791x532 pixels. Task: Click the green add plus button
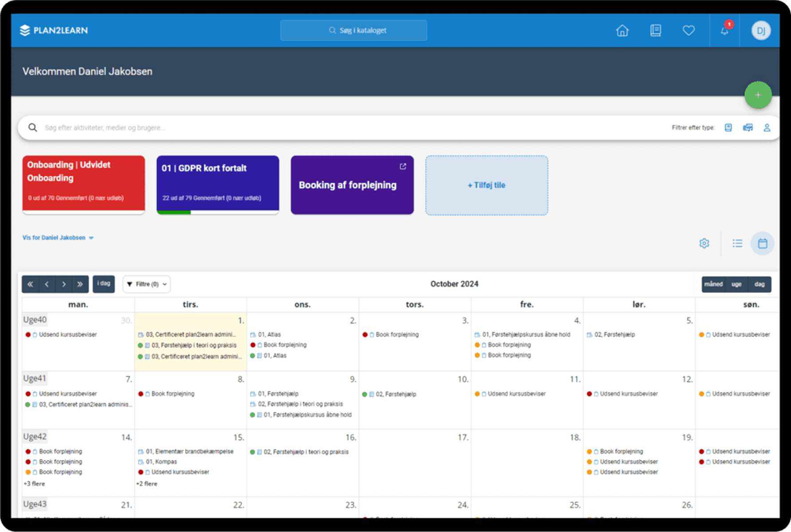[x=758, y=95]
